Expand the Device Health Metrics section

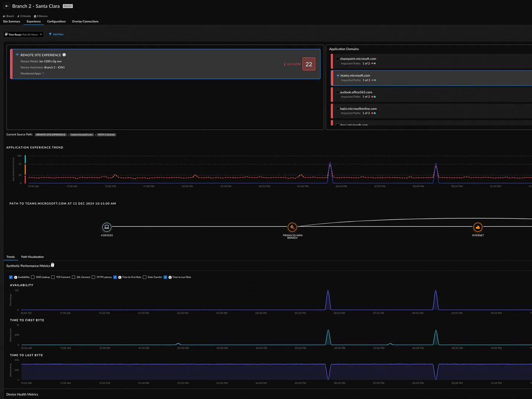[22, 394]
